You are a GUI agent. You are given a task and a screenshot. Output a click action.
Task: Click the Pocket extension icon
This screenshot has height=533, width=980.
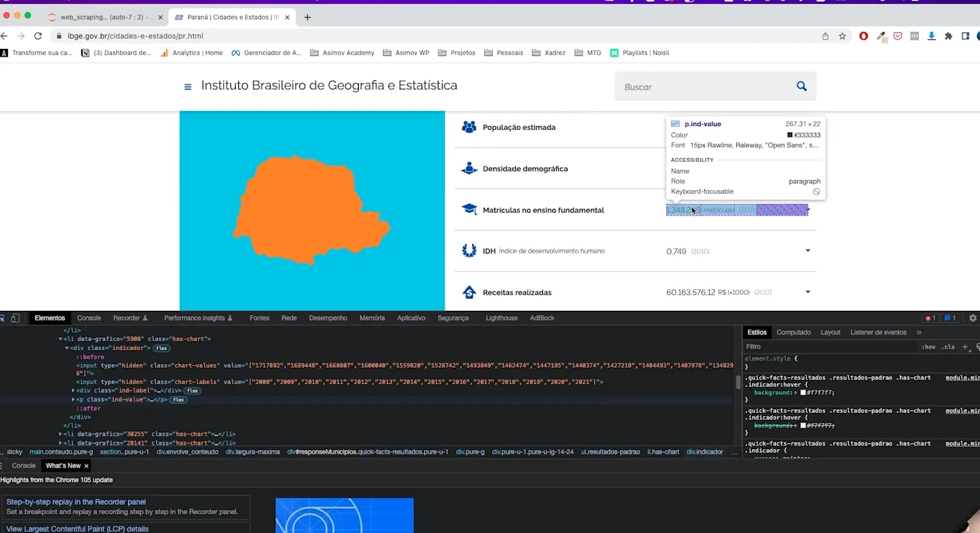click(897, 36)
